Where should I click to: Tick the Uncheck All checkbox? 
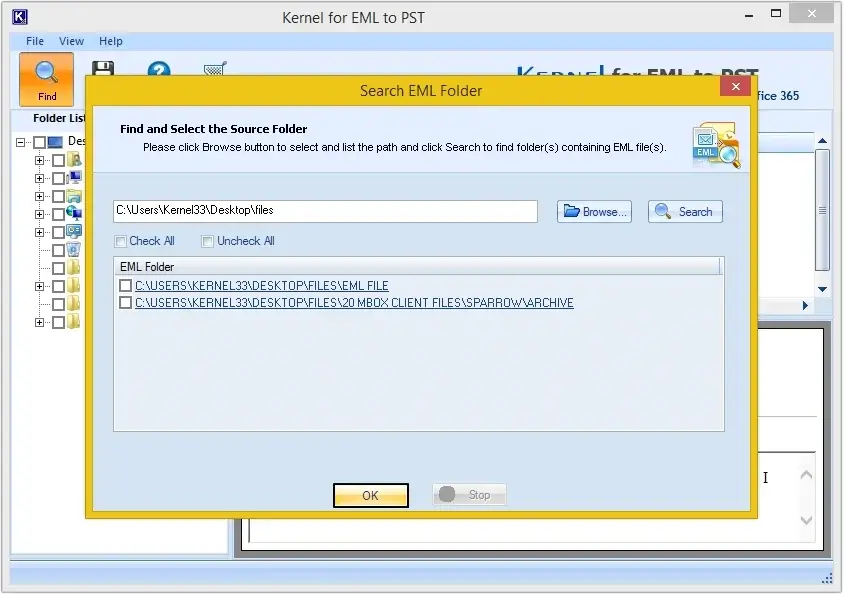207,241
